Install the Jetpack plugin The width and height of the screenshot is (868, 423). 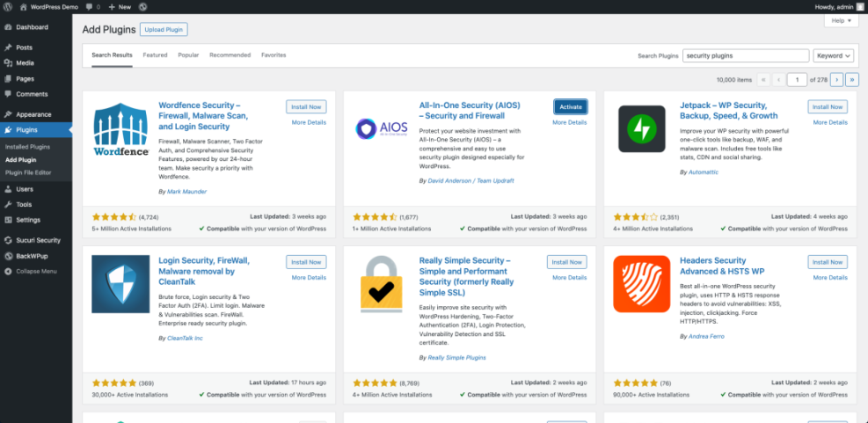tap(828, 107)
